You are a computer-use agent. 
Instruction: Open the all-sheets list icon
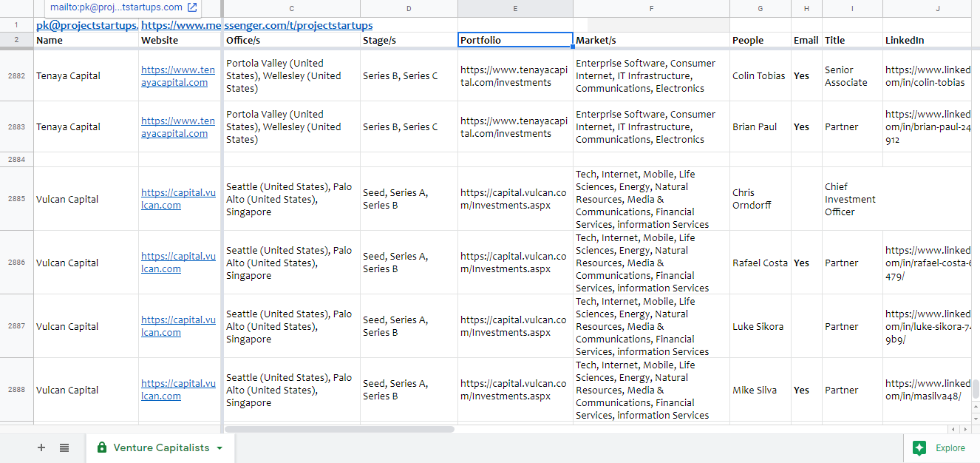[64, 447]
